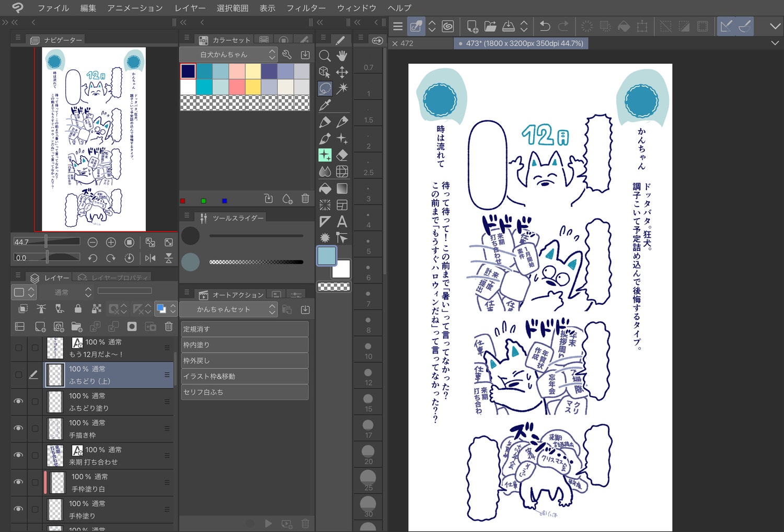The height and width of the screenshot is (532, 784).
Task: Choose the Text tool
Action: (342, 222)
